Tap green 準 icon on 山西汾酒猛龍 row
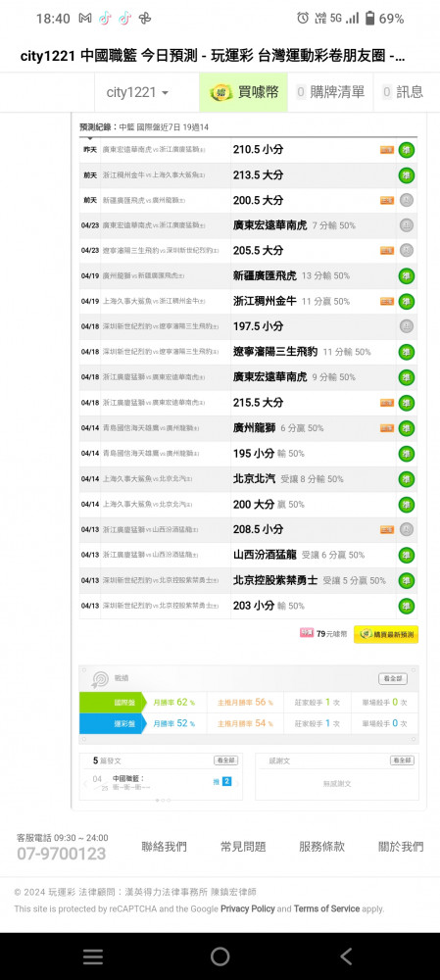This screenshot has height=980, width=440. pyautogui.click(x=407, y=555)
